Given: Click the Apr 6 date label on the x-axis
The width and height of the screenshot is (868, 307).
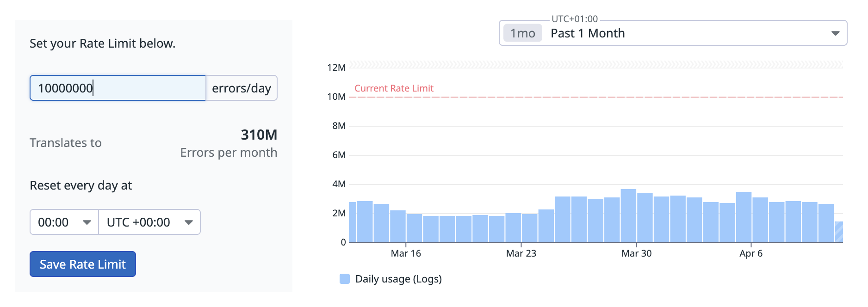Looking at the screenshot, I should point(750,253).
